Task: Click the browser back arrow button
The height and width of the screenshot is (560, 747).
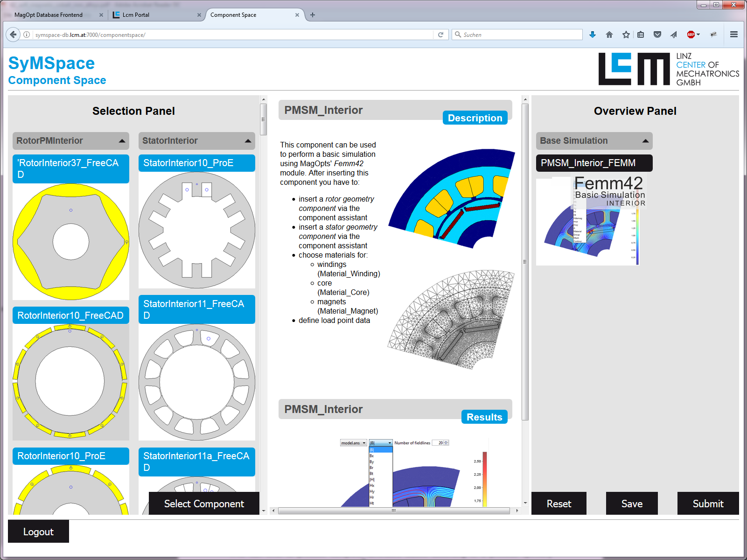Action: pyautogui.click(x=13, y=35)
